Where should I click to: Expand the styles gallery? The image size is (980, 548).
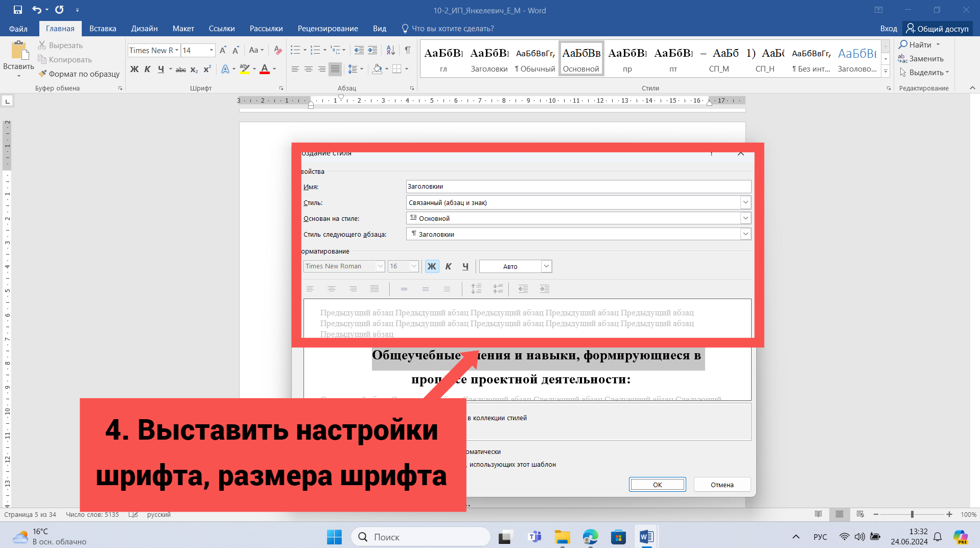[x=886, y=72]
